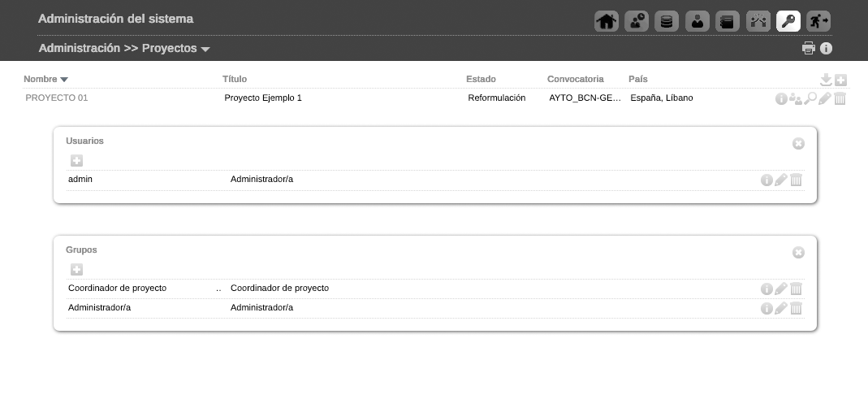Screen dimensions: 868x395
Task: Select the PROYECTO 01 project name
Action: 57,98
